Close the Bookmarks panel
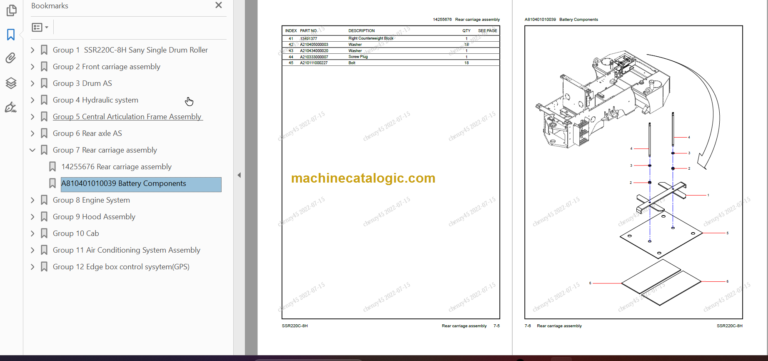The height and width of the screenshot is (361, 768). [x=218, y=5]
